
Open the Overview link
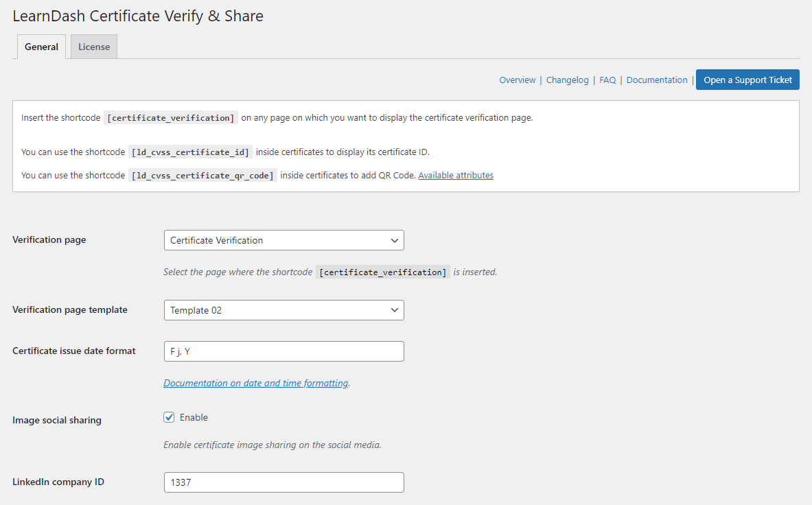click(517, 80)
